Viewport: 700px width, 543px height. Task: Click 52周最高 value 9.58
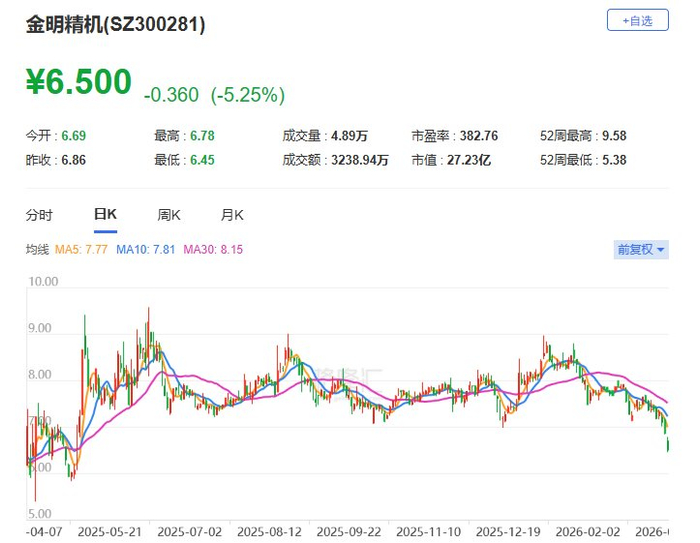coord(614,136)
